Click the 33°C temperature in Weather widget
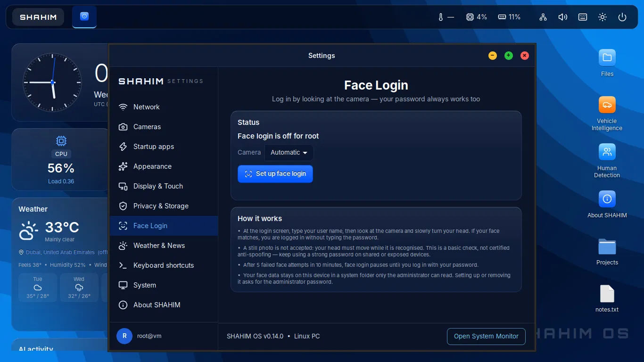This screenshot has width=644, height=362. pyautogui.click(x=62, y=228)
